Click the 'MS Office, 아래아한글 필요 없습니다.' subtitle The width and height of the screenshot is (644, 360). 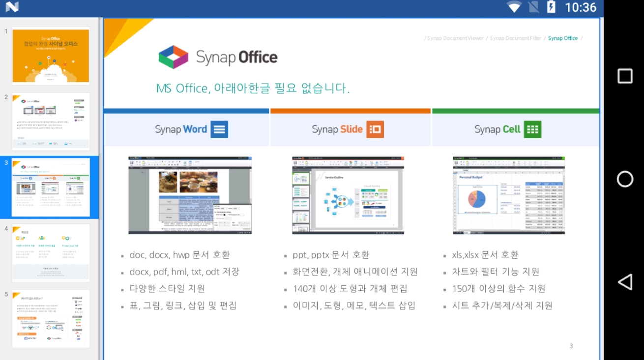[x=253, y=88]
